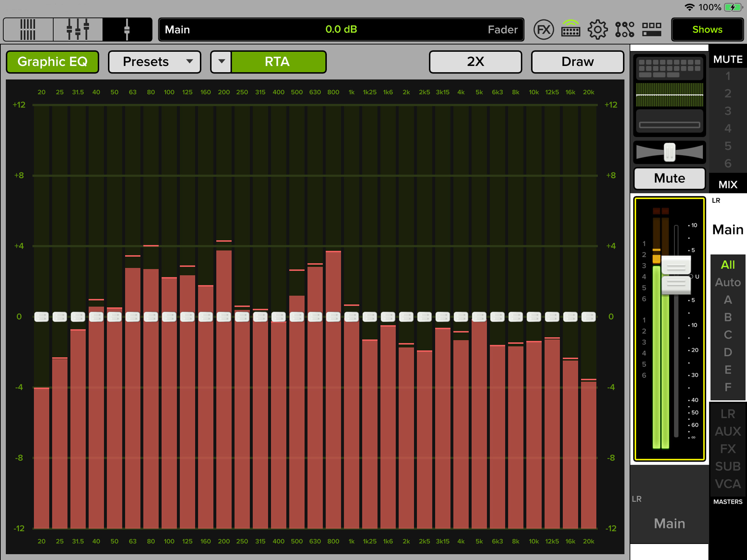This screenshot has height=560, width=747.
Task: Select view group F
Action: [728, 387]
